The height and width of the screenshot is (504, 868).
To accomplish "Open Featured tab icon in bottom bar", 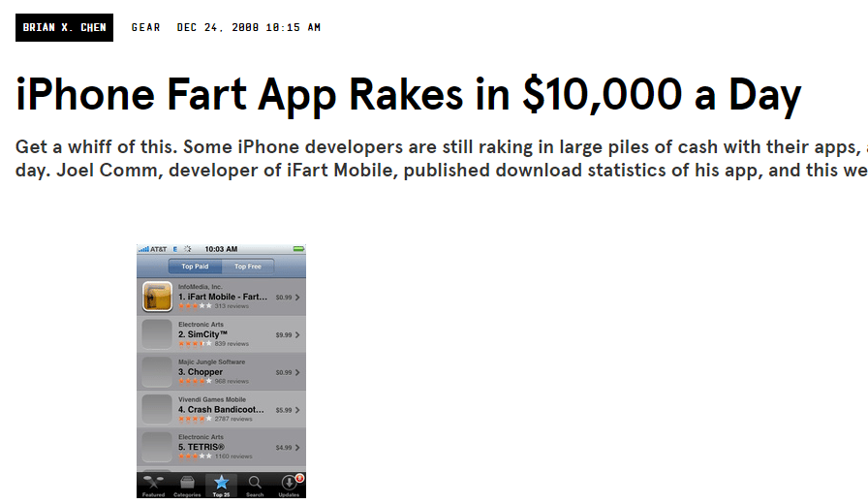I will click(x=153, y=486).
